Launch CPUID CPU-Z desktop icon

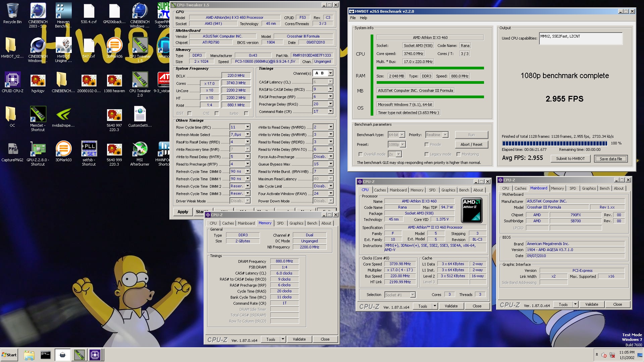pos(12,82)
